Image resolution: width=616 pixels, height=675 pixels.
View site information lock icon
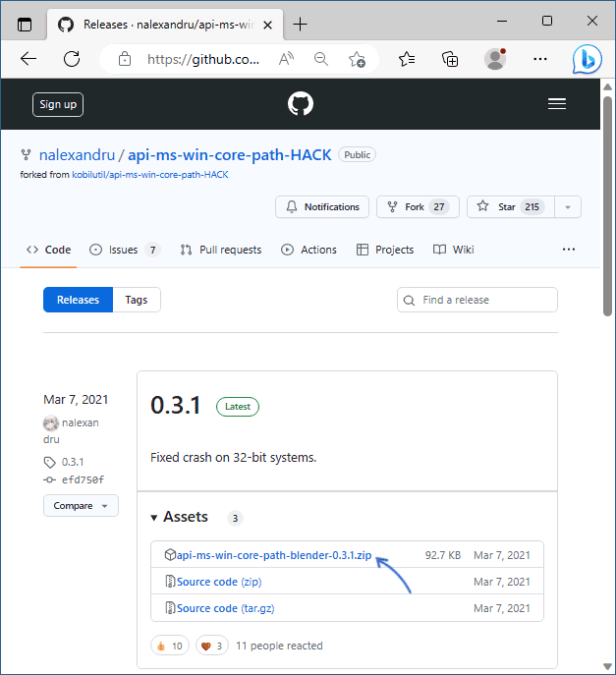[125, 59]
